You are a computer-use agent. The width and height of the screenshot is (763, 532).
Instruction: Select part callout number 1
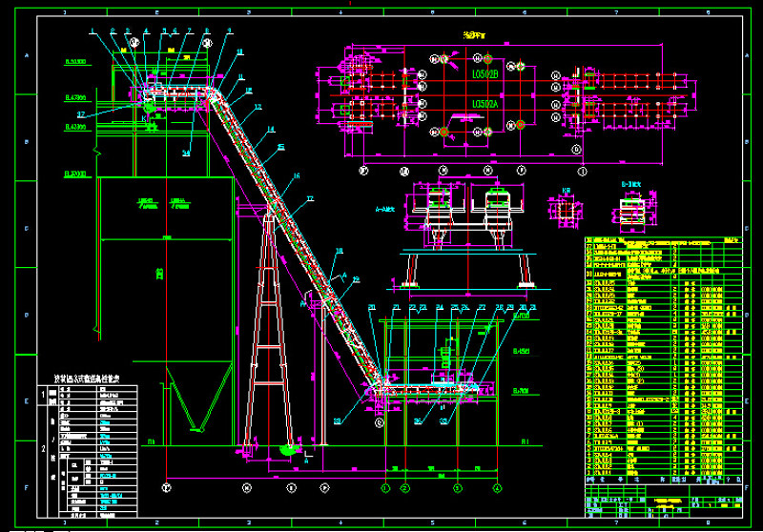coord(93,31)
